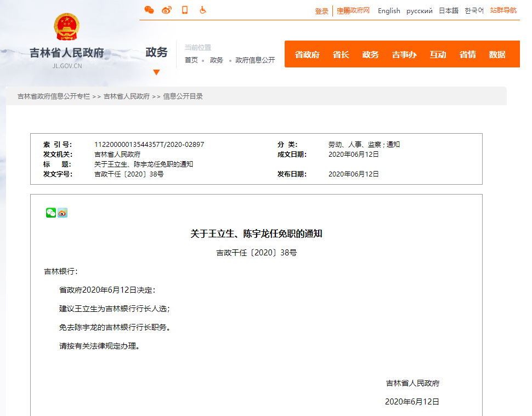Open the Weibo icon in top bar
Screen dimensions: 532x416
coord(167,10)
